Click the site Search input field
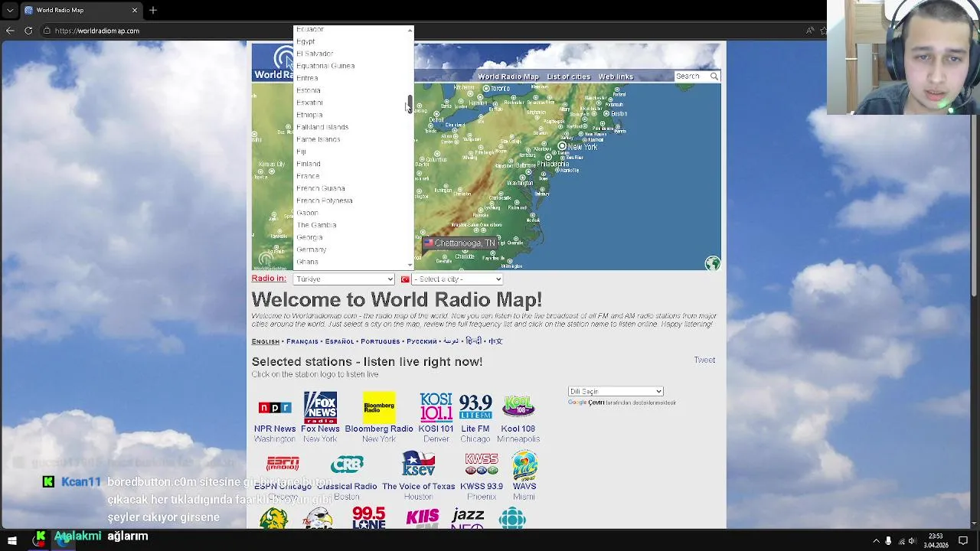This screenshot has height=551, width=980. (x=691, y=76)
